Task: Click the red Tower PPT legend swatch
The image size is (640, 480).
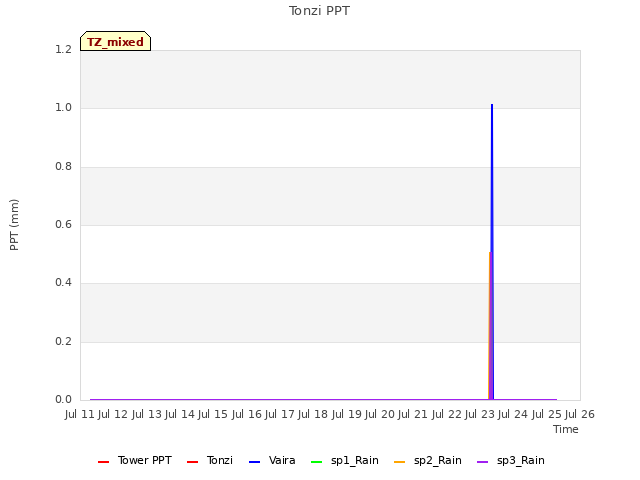Action: [x=103, y=462]
